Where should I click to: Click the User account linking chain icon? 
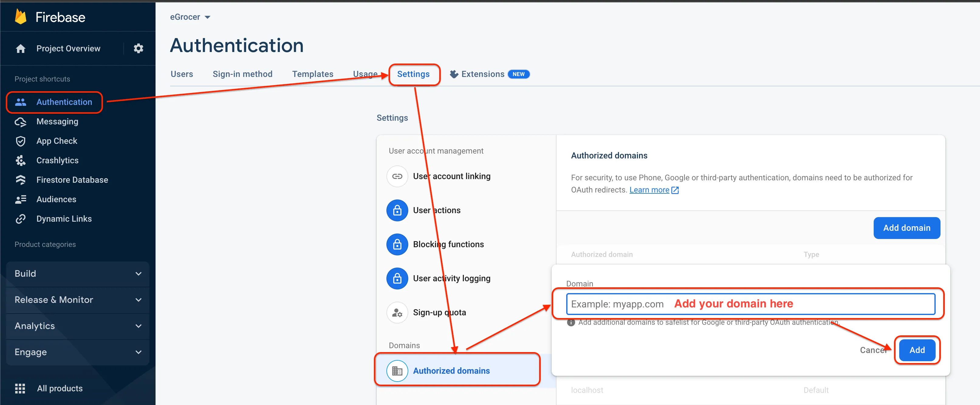point(397,176)
